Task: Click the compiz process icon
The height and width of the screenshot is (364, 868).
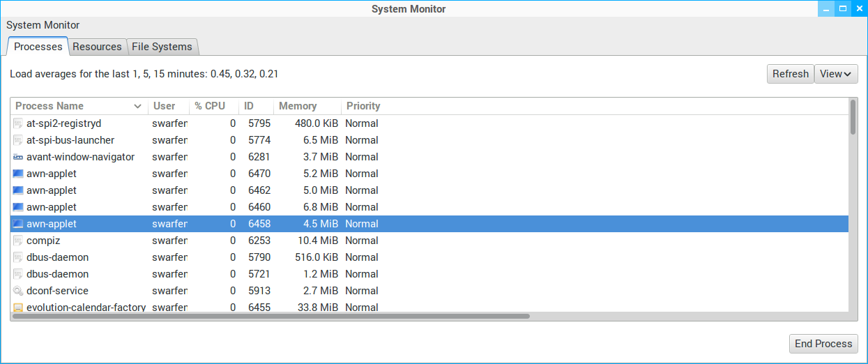Action: [18, 241]
